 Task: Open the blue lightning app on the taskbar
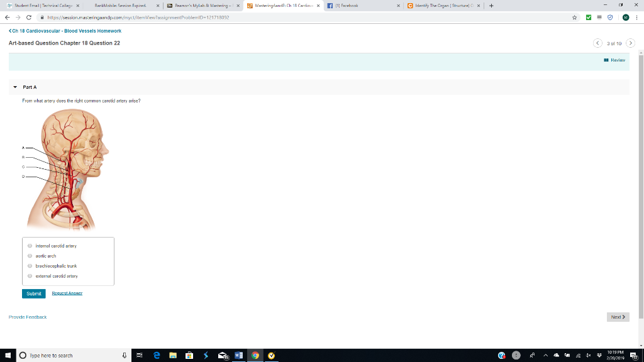pyautogui.click(x=206, y=356)
